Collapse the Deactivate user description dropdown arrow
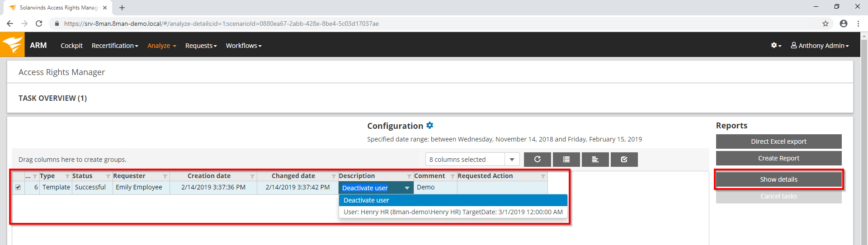This screenshot has height=245, width=868. tap(407, 188)
